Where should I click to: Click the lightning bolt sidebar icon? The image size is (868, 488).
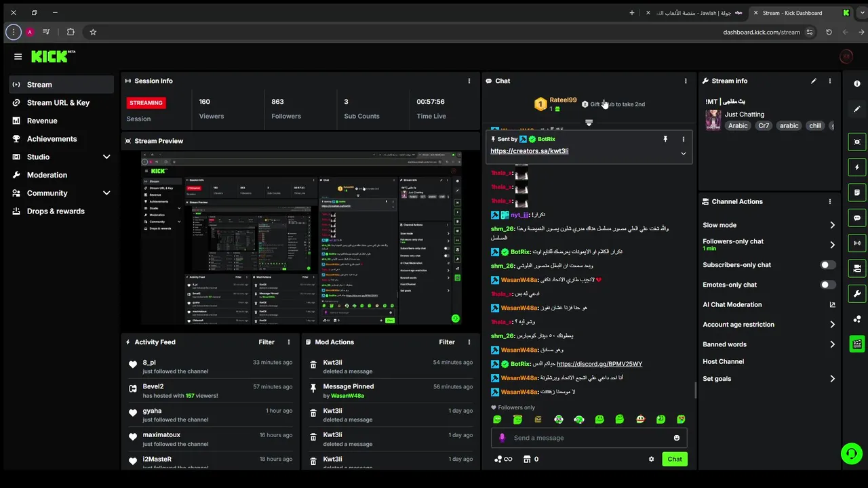pyautogui.click(x=857, y=167)
